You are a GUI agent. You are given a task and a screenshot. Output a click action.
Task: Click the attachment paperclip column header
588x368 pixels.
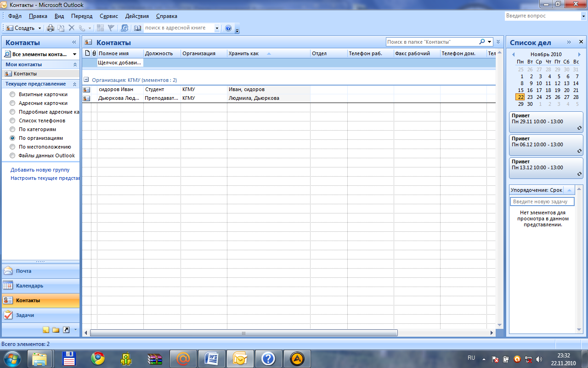pos(94,53)
